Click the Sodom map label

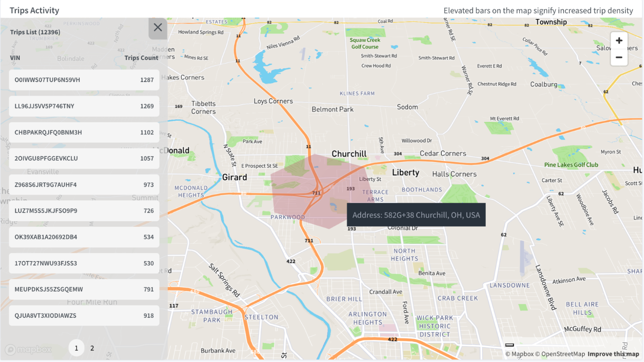(x=407, y=107)
